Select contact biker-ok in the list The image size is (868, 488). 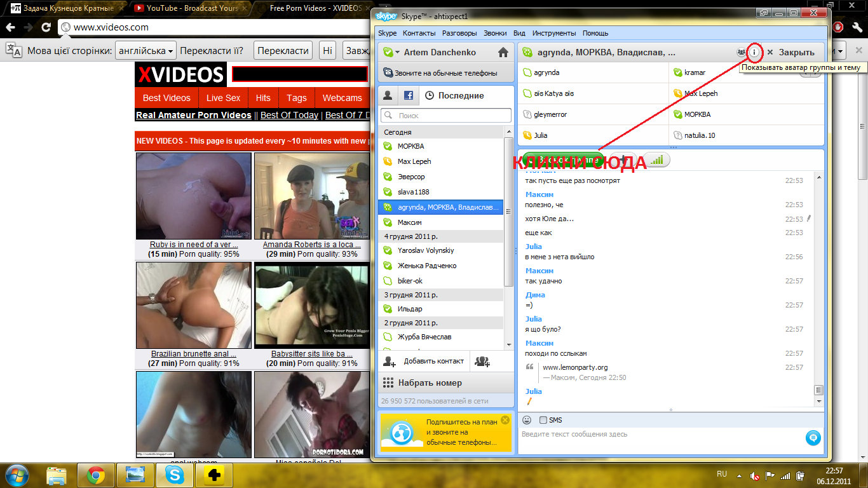click(441, 281)
